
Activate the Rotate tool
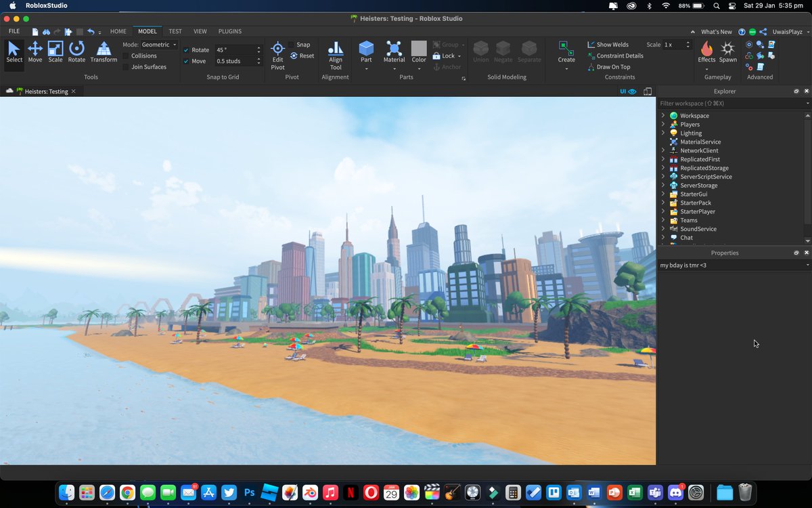pos(76,53)
